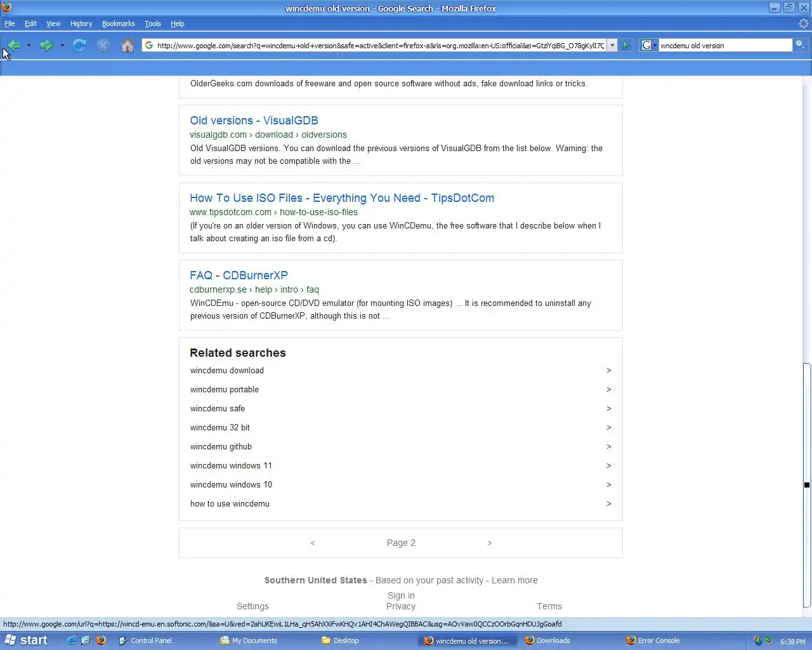Open the How To Use ISO Files result
The image size is (812, 650).
[342, 198]
